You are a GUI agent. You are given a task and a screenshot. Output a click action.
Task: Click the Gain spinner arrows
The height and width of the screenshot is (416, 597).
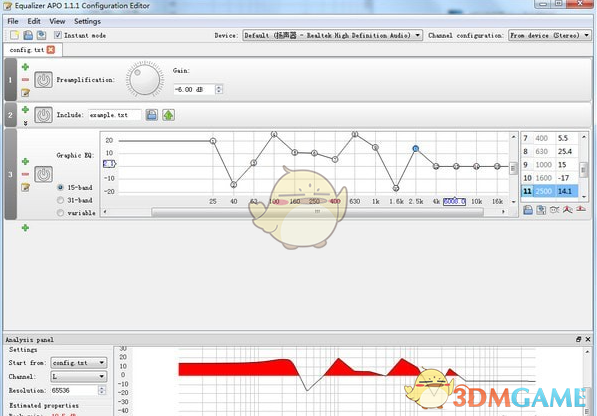click(219, 89)
